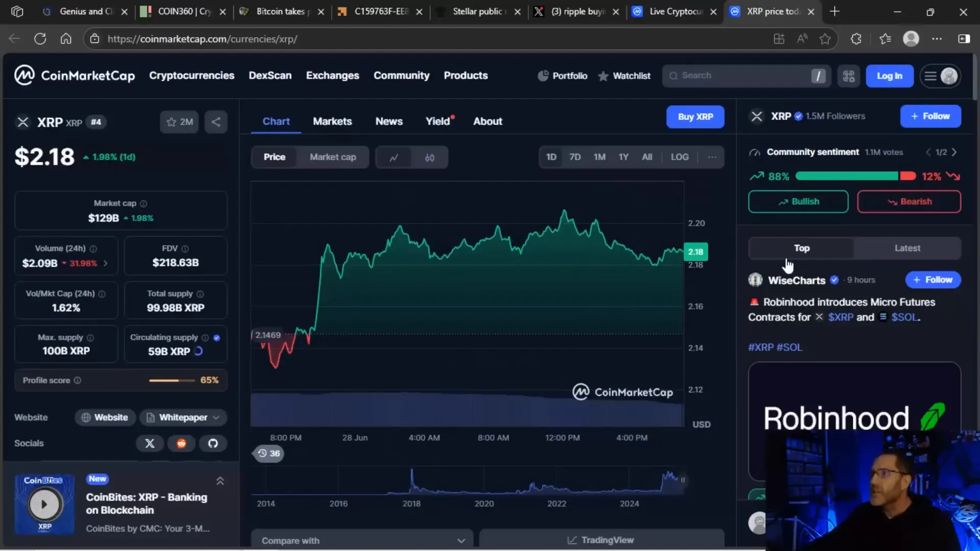980x551 pixels.
Task: Open chart history counter 36
Action: pyautogui.click(x=269, y=454)
